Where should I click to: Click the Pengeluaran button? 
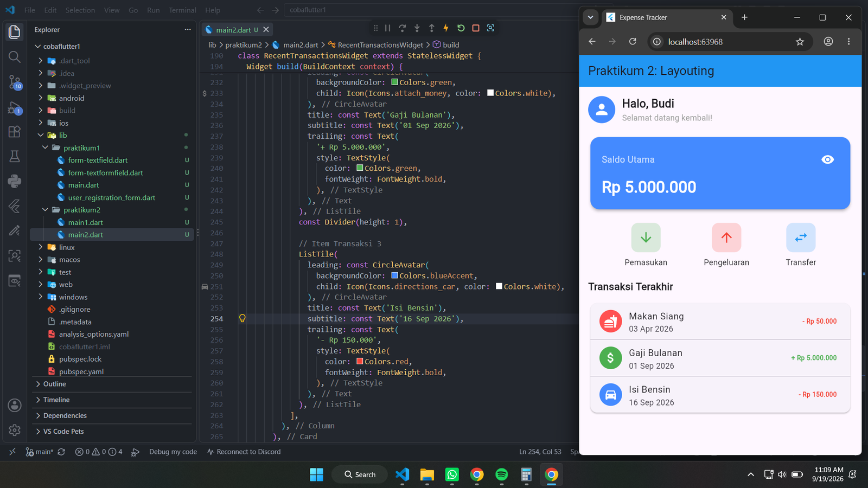click(726, 245)
